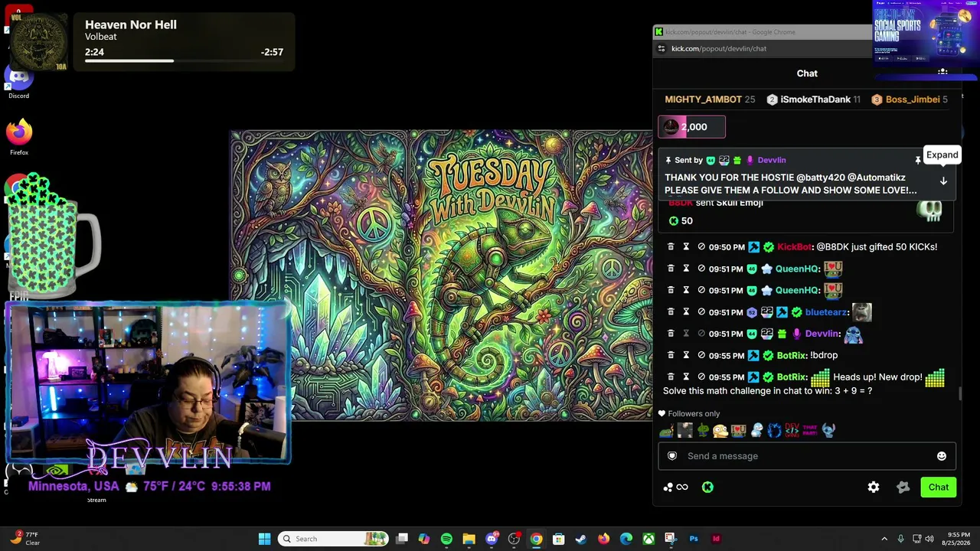Open Microsoft Edge from the taskbar
Image resolution: width=980 pixels, height=551 pixels.
pos(626,539)
